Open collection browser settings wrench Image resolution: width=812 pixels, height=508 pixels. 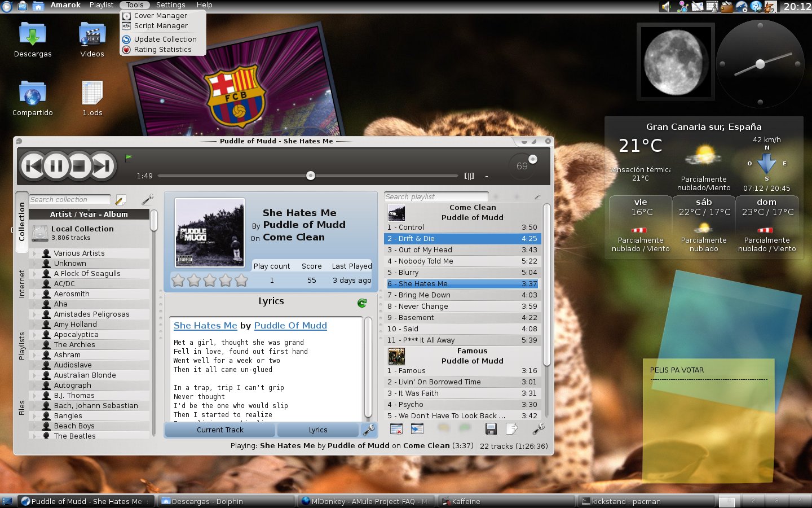point(147,199)
